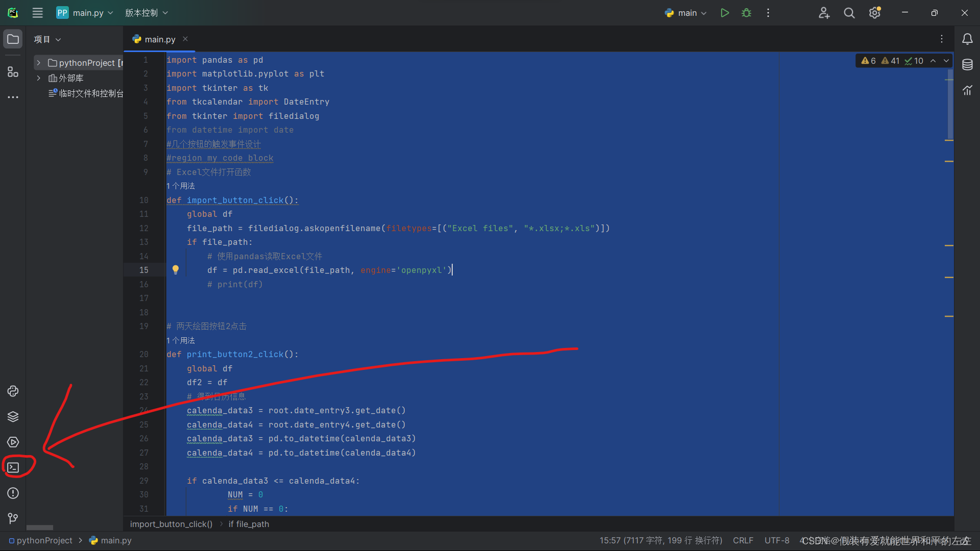The width and height of the screenshot is (980, 551).
Task: Click line number 20 in the gutter
Action: click(x=144, y=354)
